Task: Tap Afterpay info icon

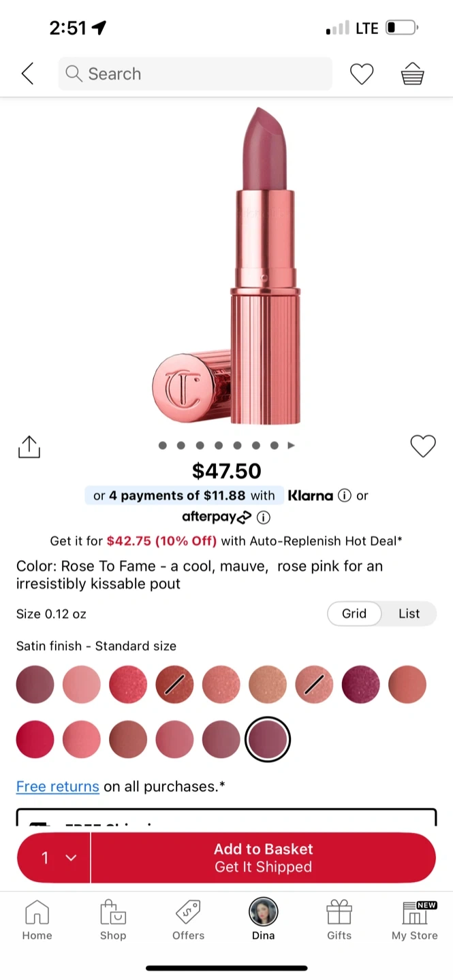Action: (x=264, y=518)
